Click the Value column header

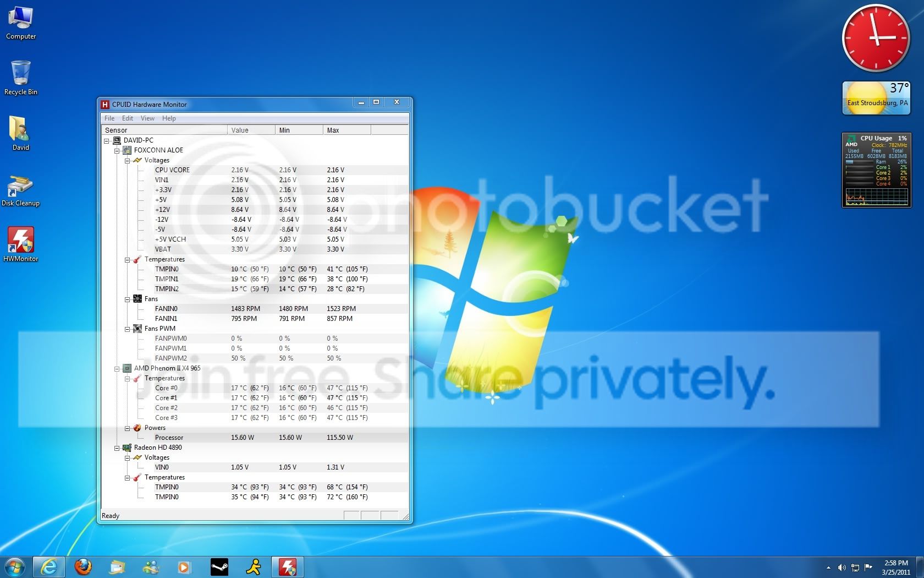(251, 130)
